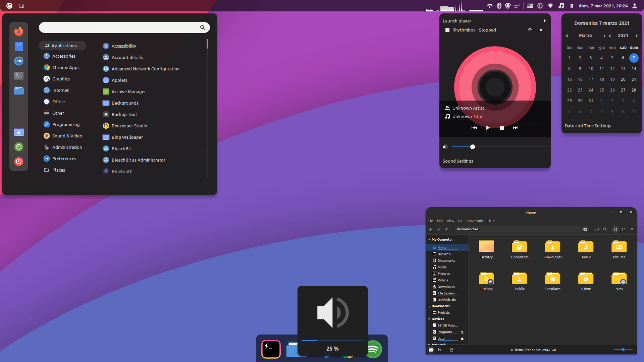Screen dimensions: 644x362
Task: Click the search icon in file manager toolbar
Action: click(x=605, y=229)
